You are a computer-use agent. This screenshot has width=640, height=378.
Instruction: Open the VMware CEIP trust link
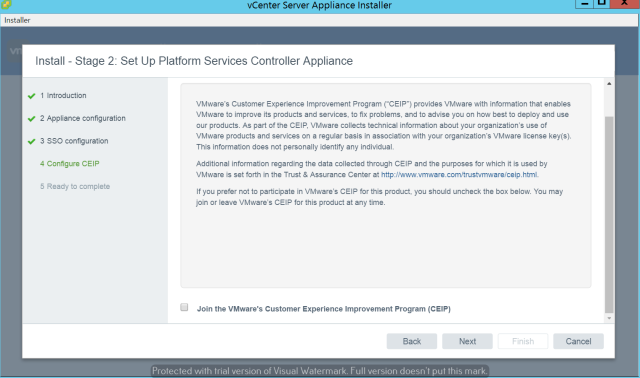(459, 175)
